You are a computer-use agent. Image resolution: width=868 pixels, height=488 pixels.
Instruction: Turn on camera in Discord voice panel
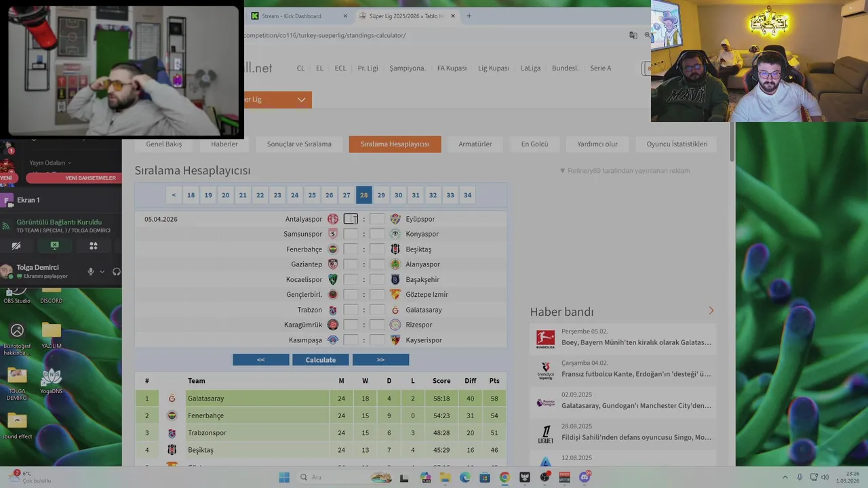16,245
